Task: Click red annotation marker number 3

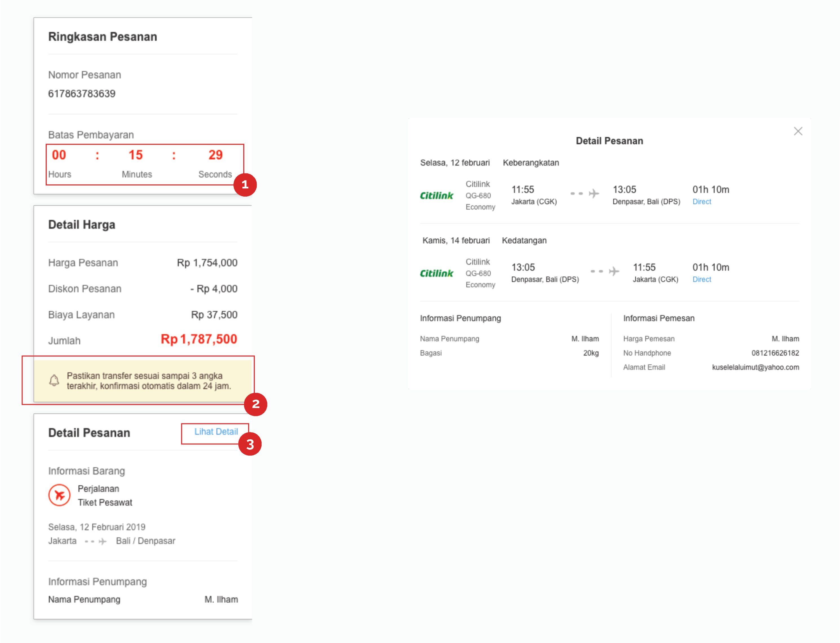Action: pos(250,444)
